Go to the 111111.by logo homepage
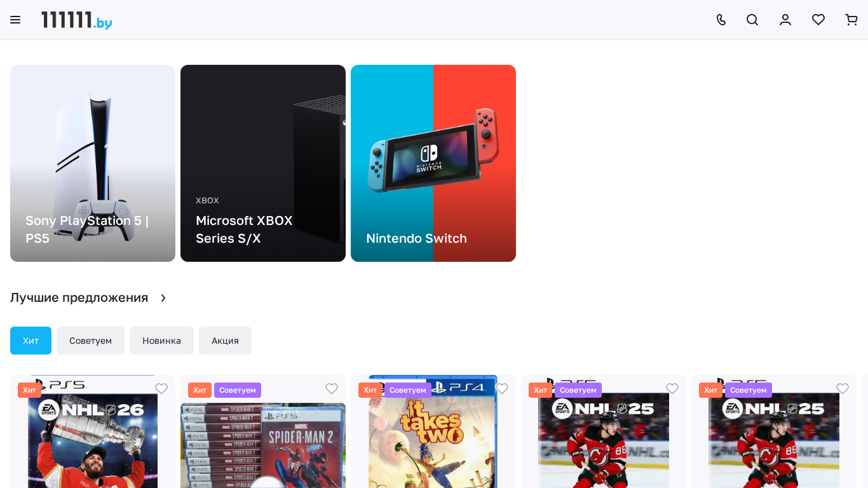The image size is (868, 488). coord(77,20)
